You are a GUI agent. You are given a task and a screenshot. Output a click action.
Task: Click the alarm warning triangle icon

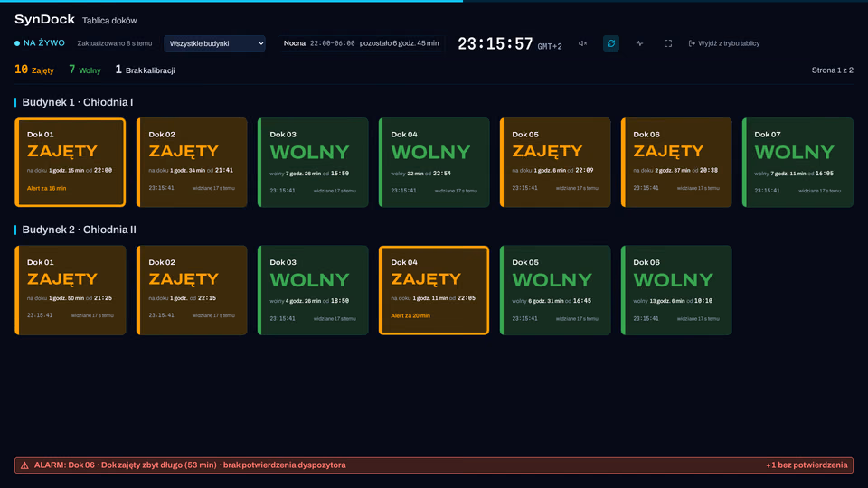pyautogui.click(x=24, y=465)
